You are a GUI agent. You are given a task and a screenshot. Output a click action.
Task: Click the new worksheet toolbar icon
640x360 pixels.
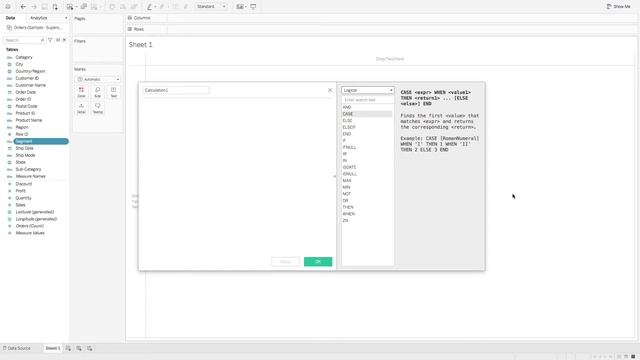(70, 7)
